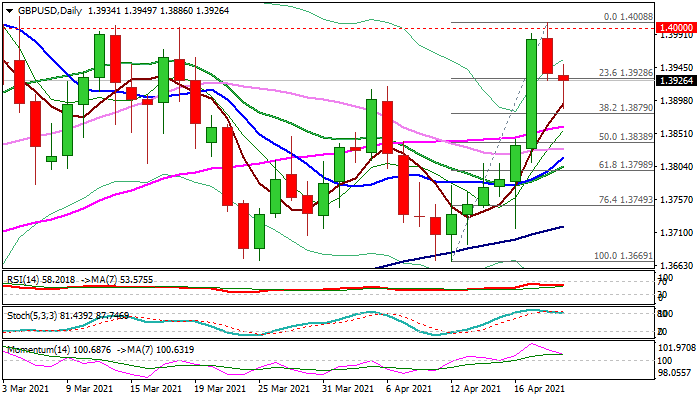The height and width of the screenshot is (400, 700).
Task: Click the red 1.4000 price level tag
Action: (675, 28)
